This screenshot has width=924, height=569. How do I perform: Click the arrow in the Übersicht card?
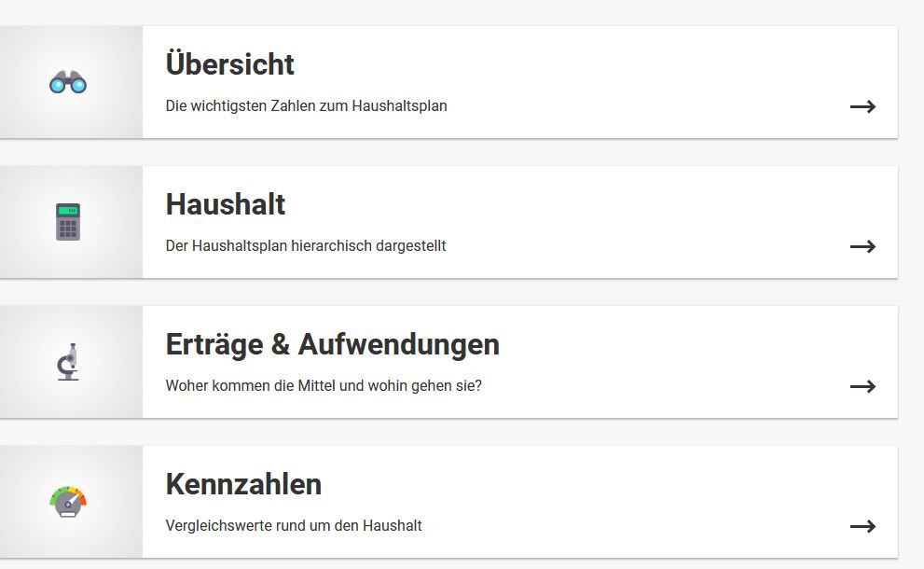(862, 106)
